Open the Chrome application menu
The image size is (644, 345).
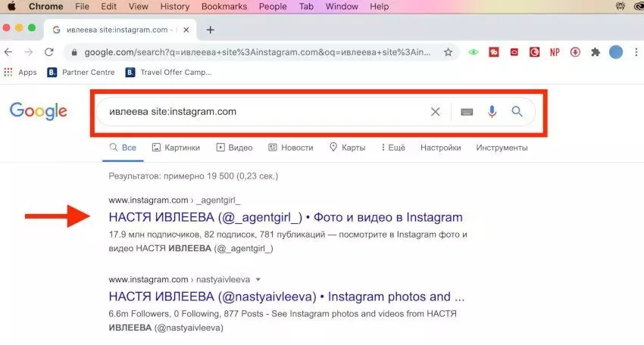coord(45,7)
